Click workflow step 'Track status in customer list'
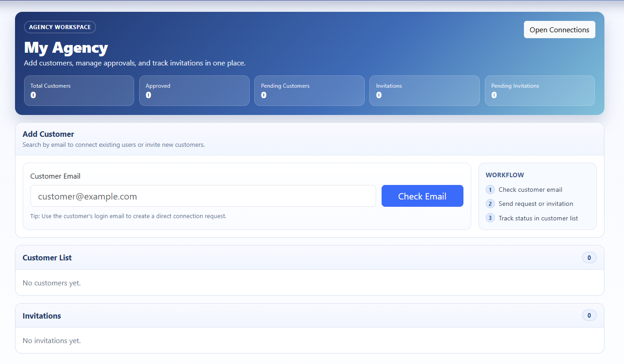Screen dimensions: 624x364 pyautogui.click(x=538, y=218)
